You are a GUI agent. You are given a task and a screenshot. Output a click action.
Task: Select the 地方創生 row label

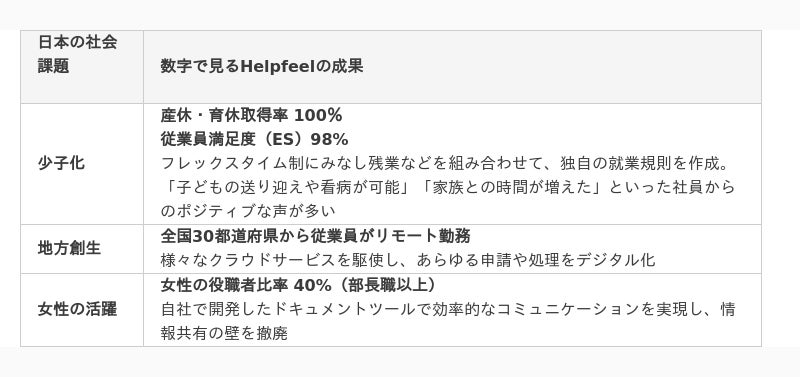[x=69, y=248]
